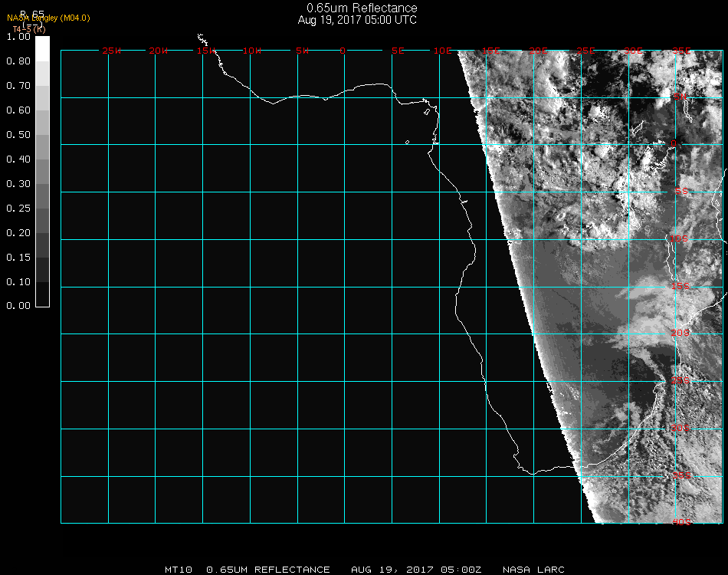Click the 20E longitude label
Screen dimensions: 728x575
pos(539,51)
